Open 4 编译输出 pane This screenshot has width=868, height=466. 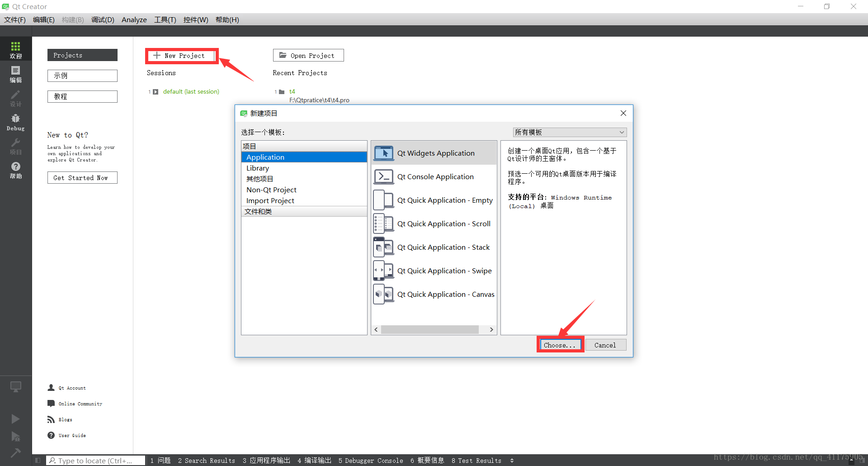click(x=314, y=461)
